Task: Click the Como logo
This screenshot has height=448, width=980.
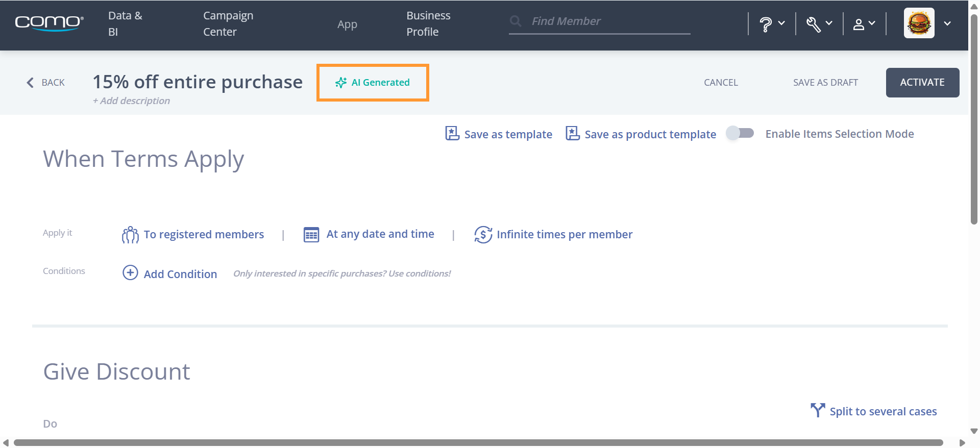Action: (49, 23)
